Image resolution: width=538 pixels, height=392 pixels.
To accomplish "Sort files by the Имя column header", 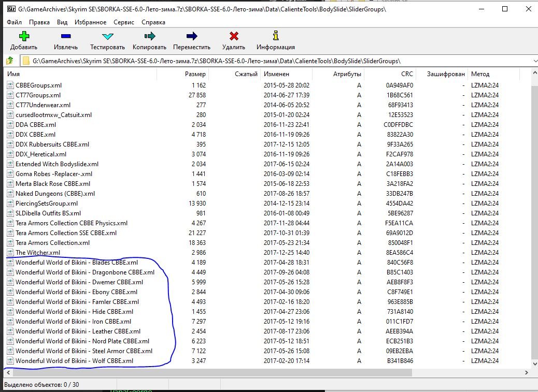I will point(13,74).
